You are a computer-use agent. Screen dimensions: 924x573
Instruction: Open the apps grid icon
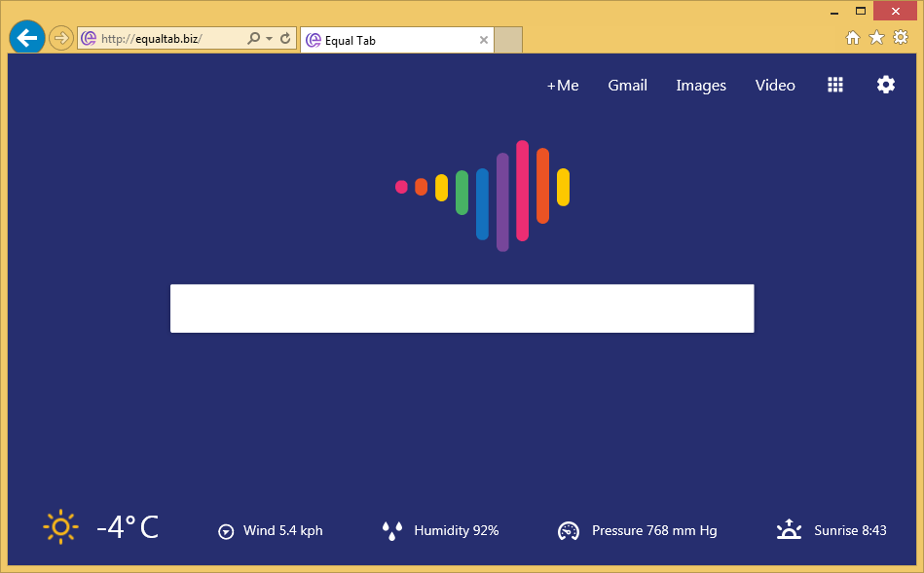pos(835,85)
